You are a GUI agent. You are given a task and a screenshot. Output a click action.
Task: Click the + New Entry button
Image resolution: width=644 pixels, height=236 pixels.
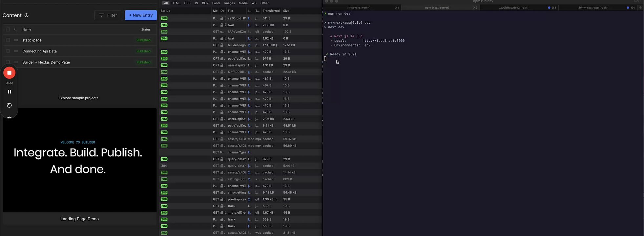coord(141,15)
